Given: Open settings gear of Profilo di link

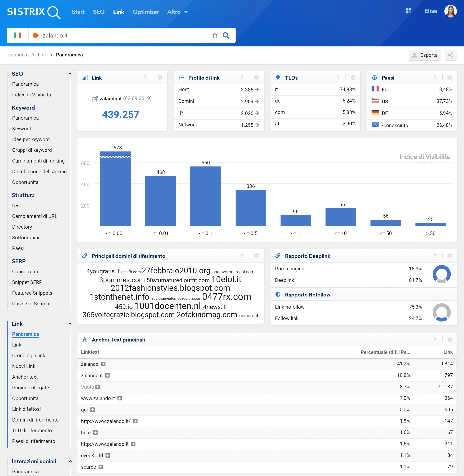Looking at the screenshot, I should click(x=256, y=78).
